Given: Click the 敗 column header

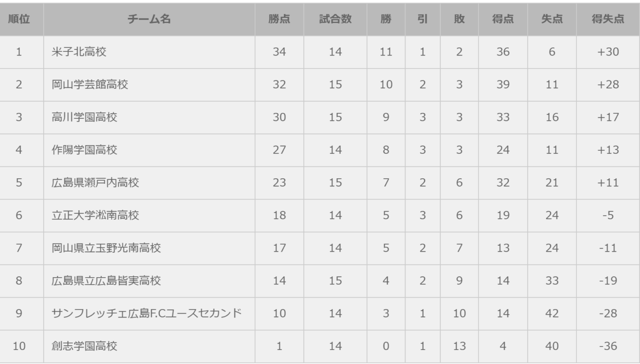Looking at the screenshot, I should [x=459, y=19].
